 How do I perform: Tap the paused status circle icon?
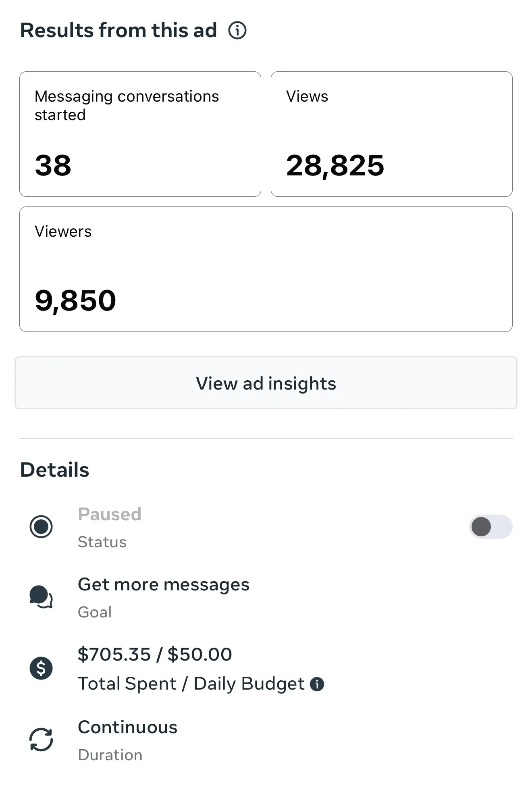click(41, 527)
